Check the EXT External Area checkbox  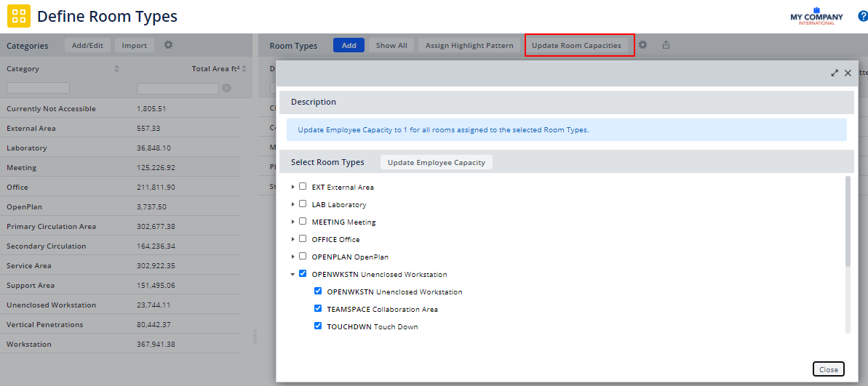(303, 187)
